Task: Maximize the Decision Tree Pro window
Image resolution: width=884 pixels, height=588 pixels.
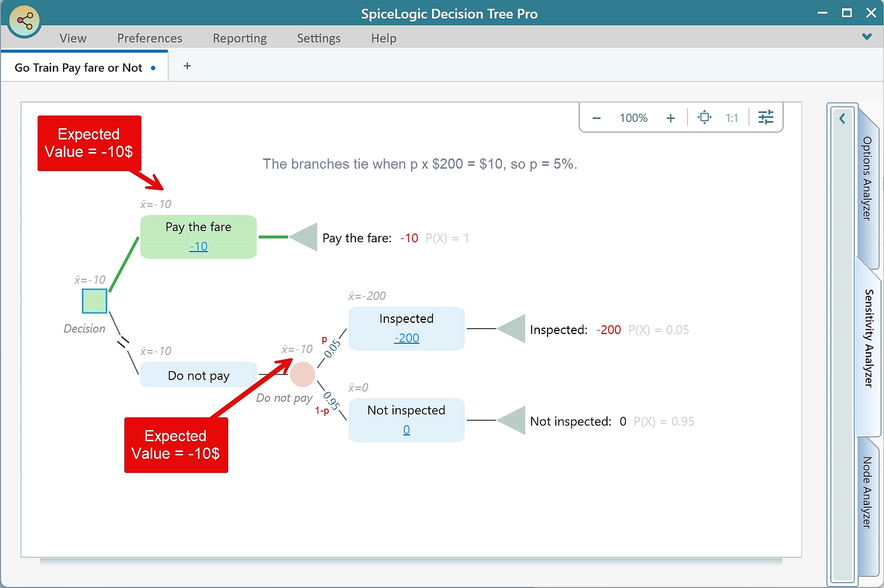Action: [847, 12]
